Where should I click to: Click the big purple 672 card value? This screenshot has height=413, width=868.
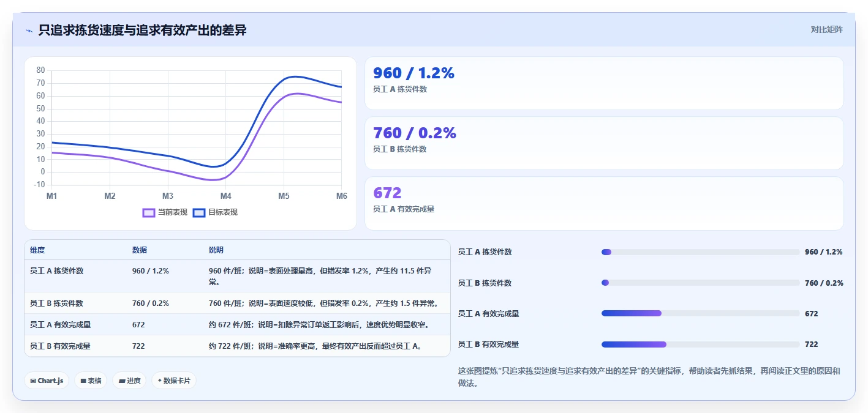[387, 193]
